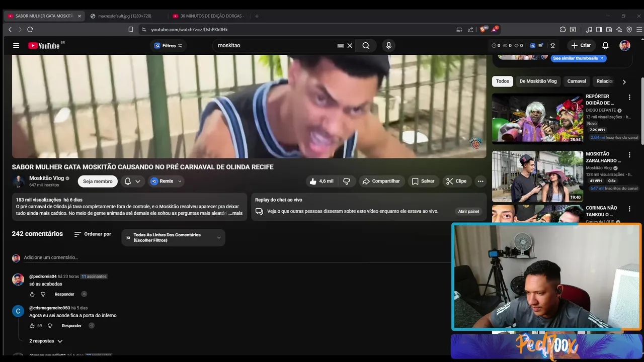The width and height of the screenshot is (644, 362).
Task: Open options for MOSKITÃO ZARALHANDO video
Action: point(629,155)
